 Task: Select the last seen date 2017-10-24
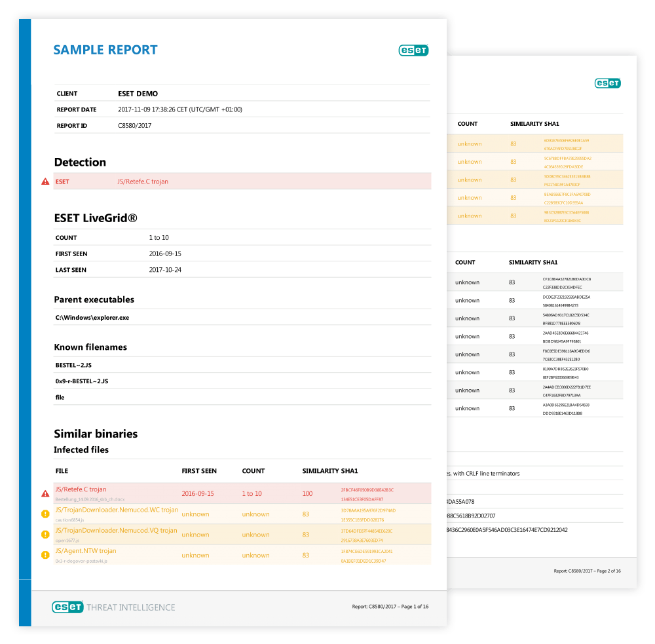(165, 270)
